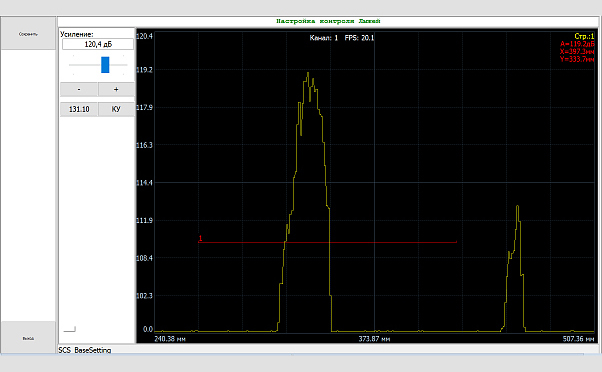Click the tall signal peak top
This screenshot has width=602, height=372.
click(308, 73)
